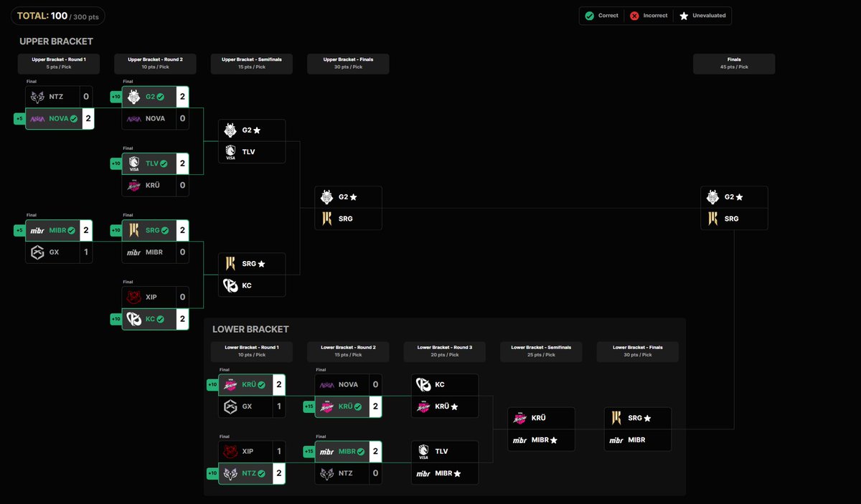This screenshot has height=504, width=861.
Task: Click the +10 badge next to the G2 pick
Action: tap(116, 97)
